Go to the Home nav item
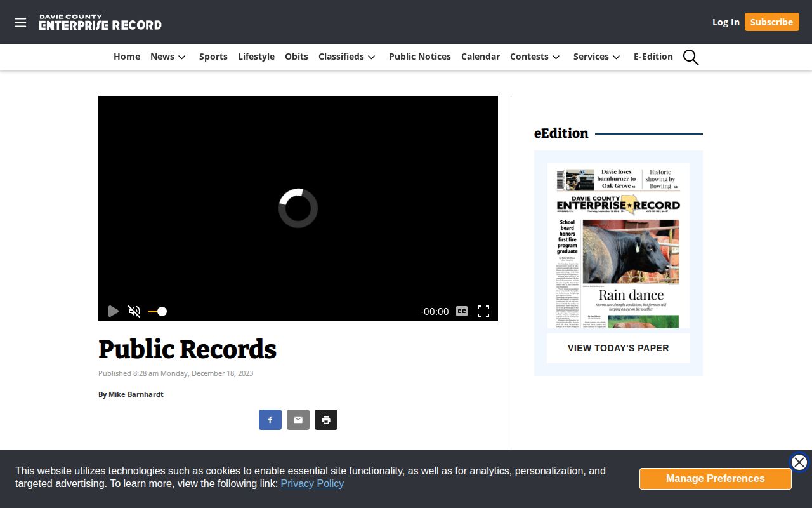Image resolution: width=812 pixels, height=508 pixels. pos(127,57)
